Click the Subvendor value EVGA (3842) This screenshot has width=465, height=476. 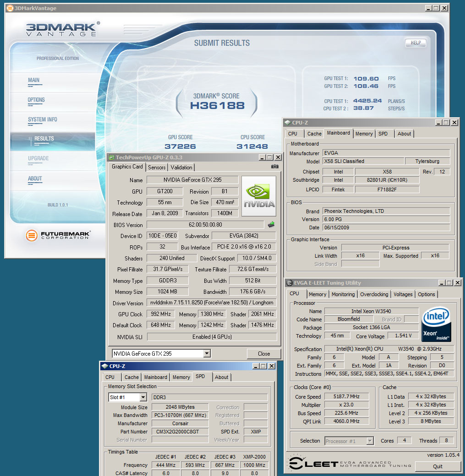[x=244, y=236]
